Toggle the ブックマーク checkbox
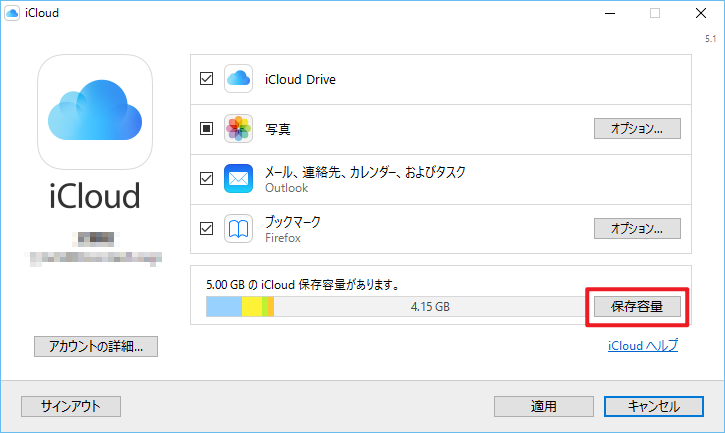The height and width of the screenshot is (433, 725). (206, 228)
